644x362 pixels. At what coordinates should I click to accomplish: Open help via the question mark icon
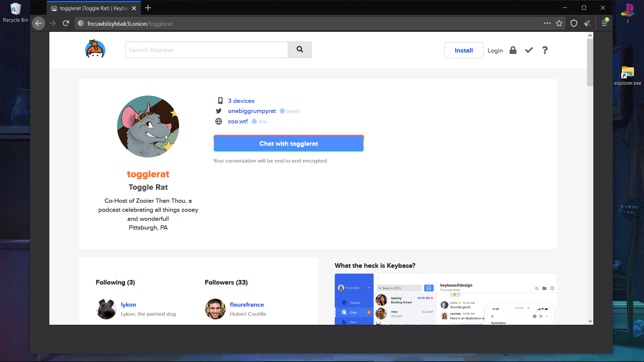545,50
